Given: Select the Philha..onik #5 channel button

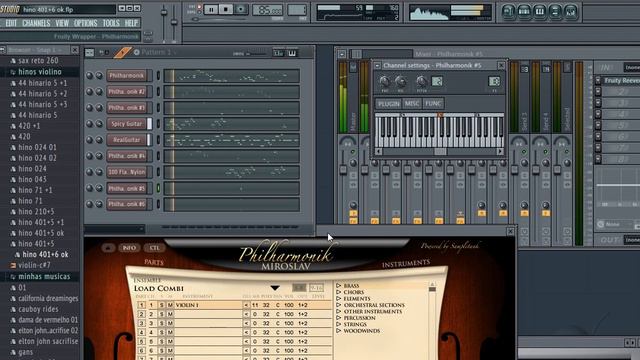Looking at the screenshot, I should (x=127, y=188).
